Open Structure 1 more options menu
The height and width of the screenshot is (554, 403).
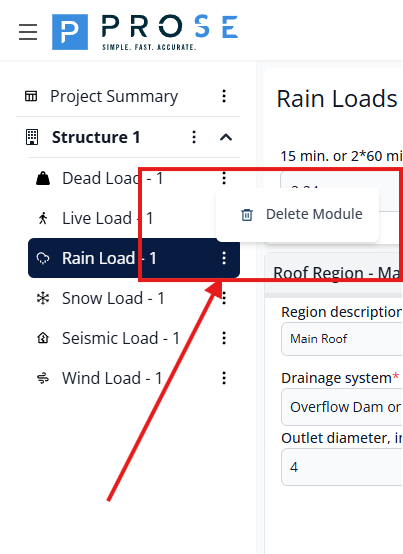tap(194, 137)
